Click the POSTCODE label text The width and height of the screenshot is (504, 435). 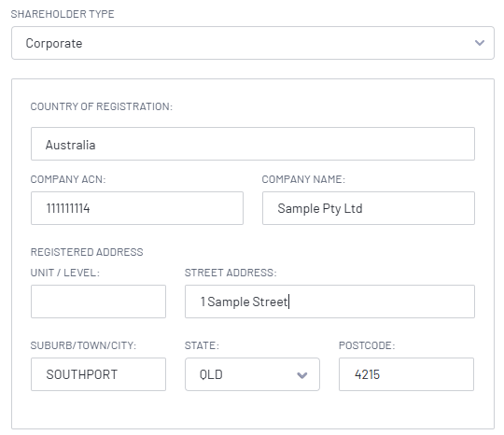(x=367, y=345)
